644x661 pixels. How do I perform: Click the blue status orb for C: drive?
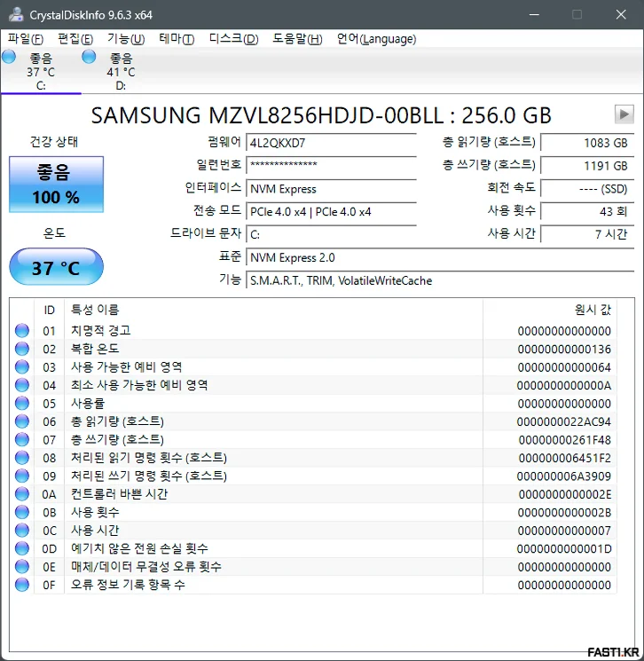click(x=9, y=57)
